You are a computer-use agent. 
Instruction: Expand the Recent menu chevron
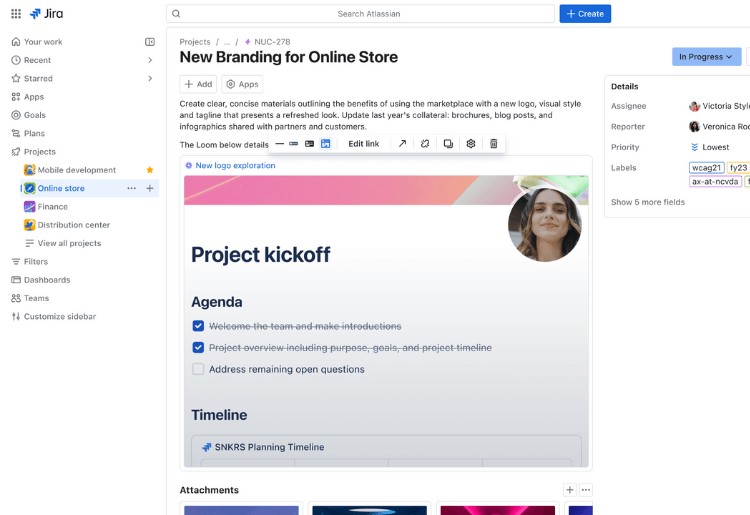150,60
